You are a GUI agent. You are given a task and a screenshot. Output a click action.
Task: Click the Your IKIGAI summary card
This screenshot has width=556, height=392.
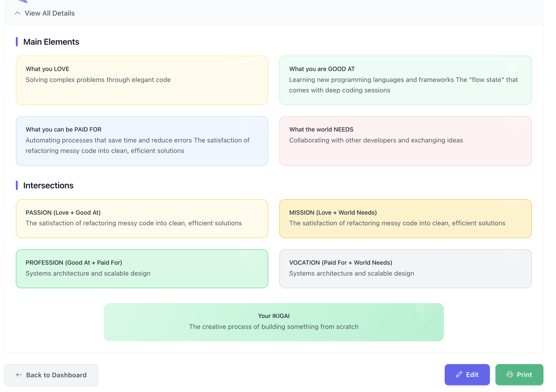pyautogui.click(x=273, y=322)
